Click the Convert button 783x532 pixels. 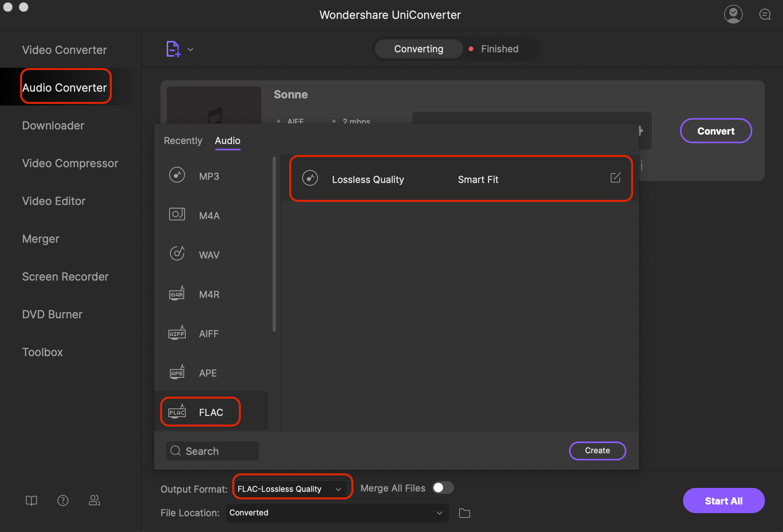(x=715, y=131)
